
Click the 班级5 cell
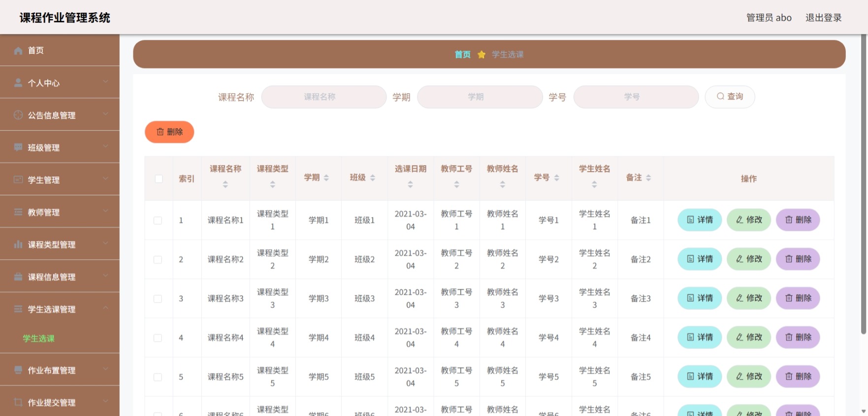[365, 377]
